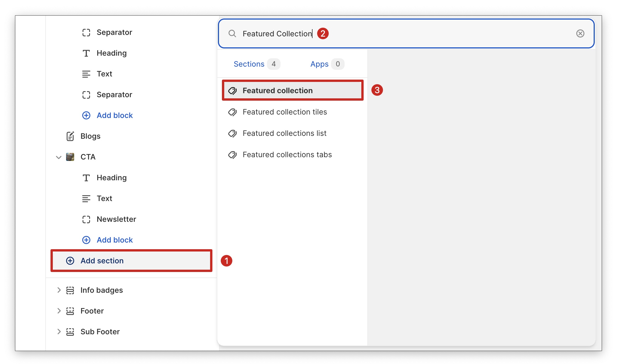The height and width of the screenshot is (364, 617).
Task: Click plus icon of Add section
Action: (70, 261)
